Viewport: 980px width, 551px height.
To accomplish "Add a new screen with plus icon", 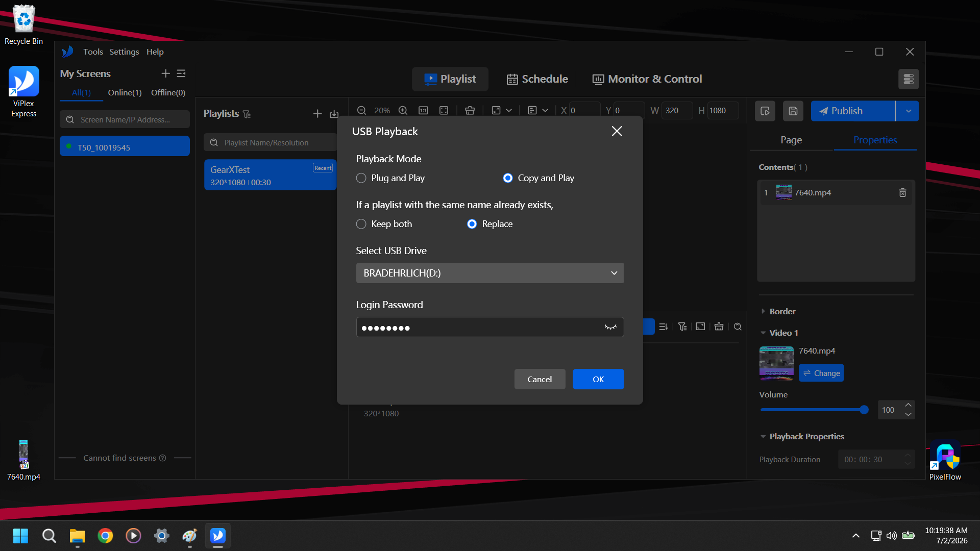I will coord(165,73).
